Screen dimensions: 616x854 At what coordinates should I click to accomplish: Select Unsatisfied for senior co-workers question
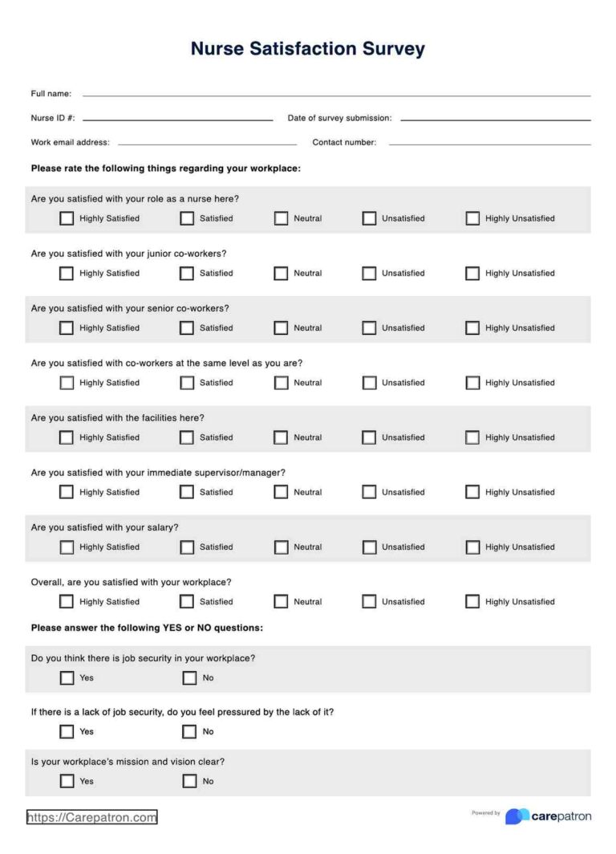[x=369, y=327]
